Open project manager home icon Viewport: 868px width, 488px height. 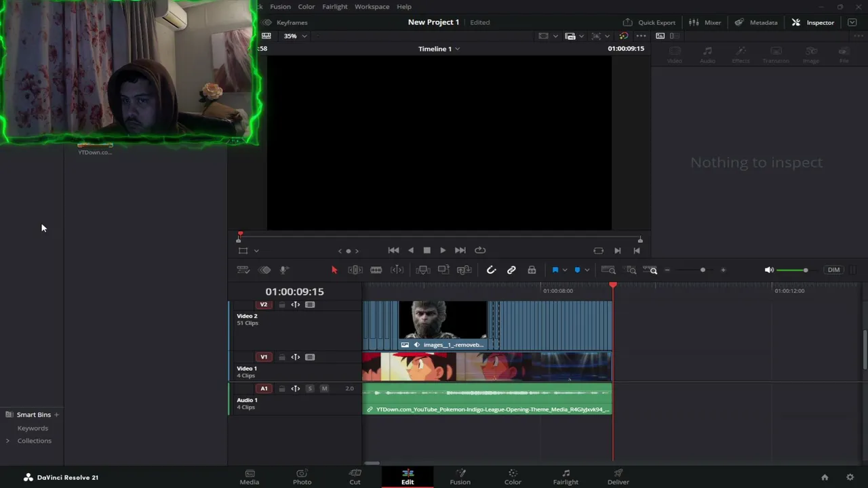825,477
